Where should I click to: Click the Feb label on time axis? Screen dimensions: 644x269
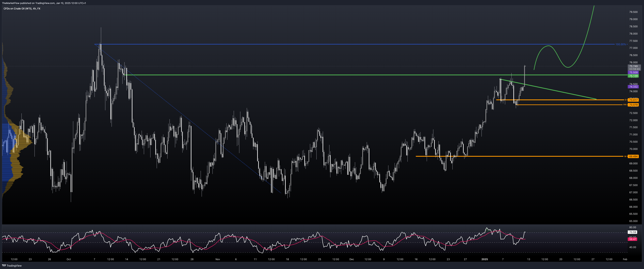(x=625, y=259)
